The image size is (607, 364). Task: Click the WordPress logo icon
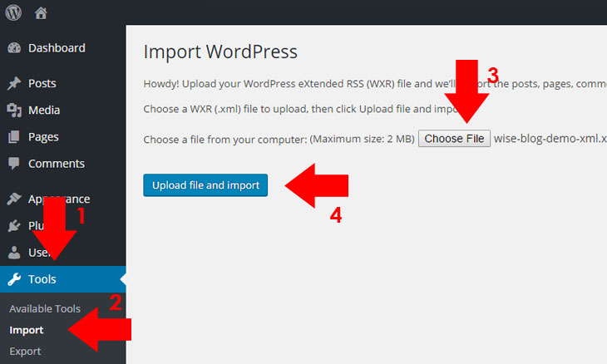click(x=13, y=12)
